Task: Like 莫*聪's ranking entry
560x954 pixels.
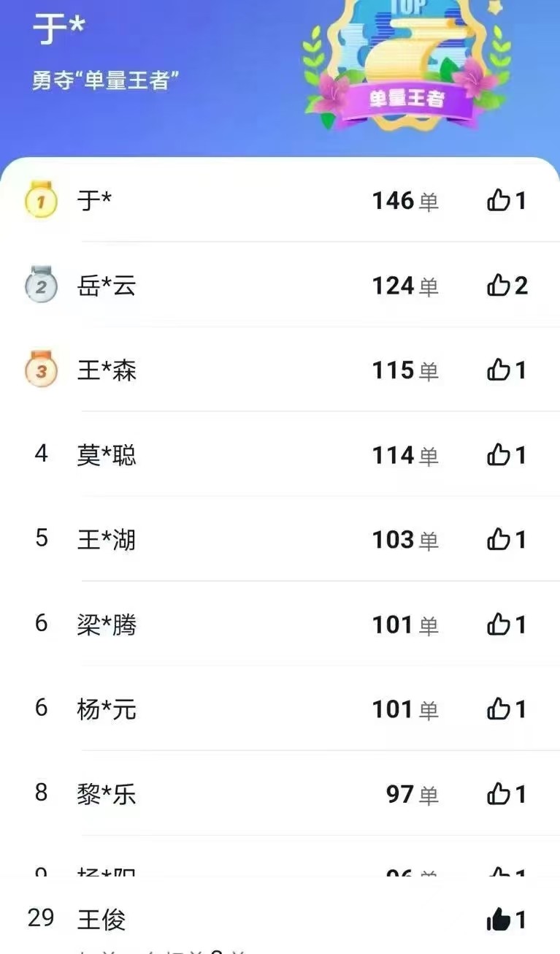Action: point(499,456)
